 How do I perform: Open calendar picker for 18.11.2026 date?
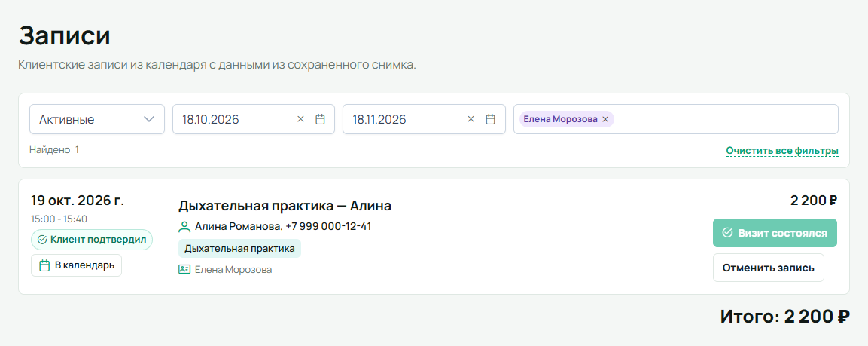pos(491,119)
